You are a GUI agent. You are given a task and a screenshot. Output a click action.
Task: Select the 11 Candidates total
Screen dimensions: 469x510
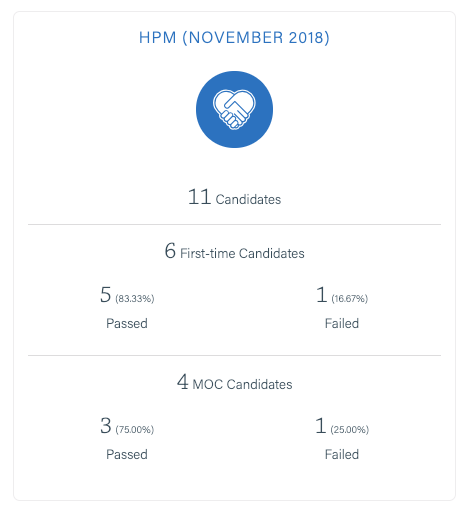(x=234, y=197)
